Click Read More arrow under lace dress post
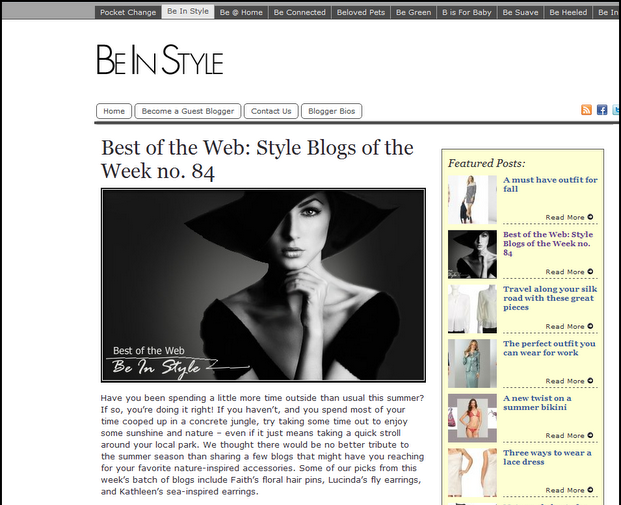The image size is (621, 505). point(590,490)
